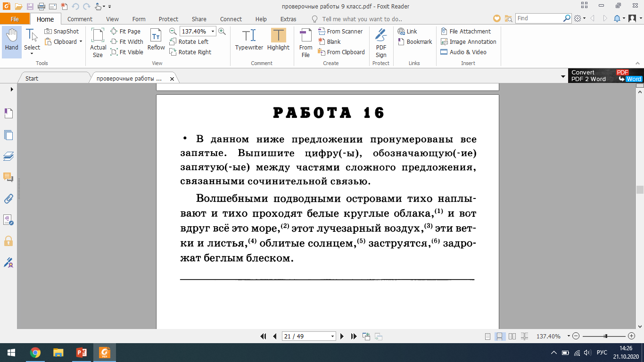Insert an Image Annotation
Image resolution: width=644 pixels, height=362 pixels.
468,41
